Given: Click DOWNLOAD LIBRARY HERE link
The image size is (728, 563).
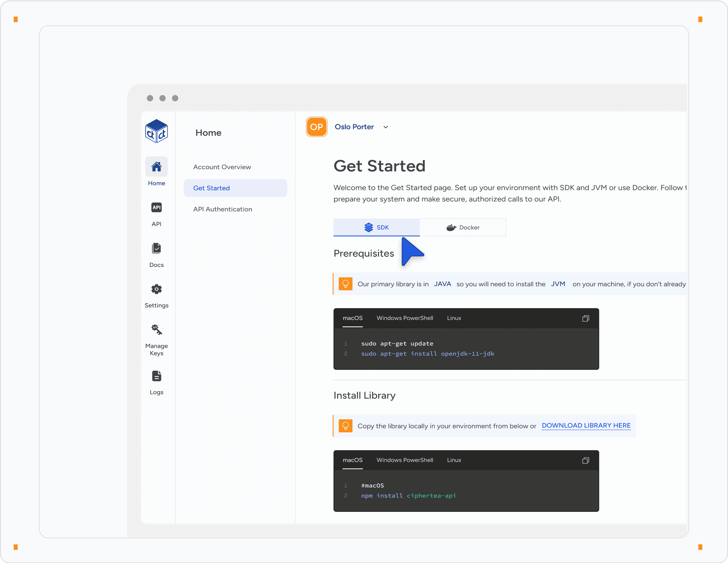Looking at the screenshot, I should (x=586, y=425).
